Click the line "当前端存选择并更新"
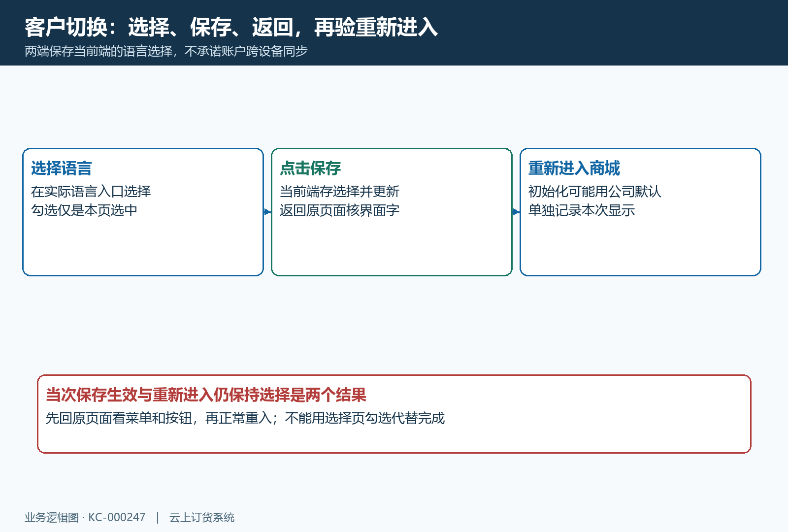The image size is (788, 532). [x=339, y=191]
